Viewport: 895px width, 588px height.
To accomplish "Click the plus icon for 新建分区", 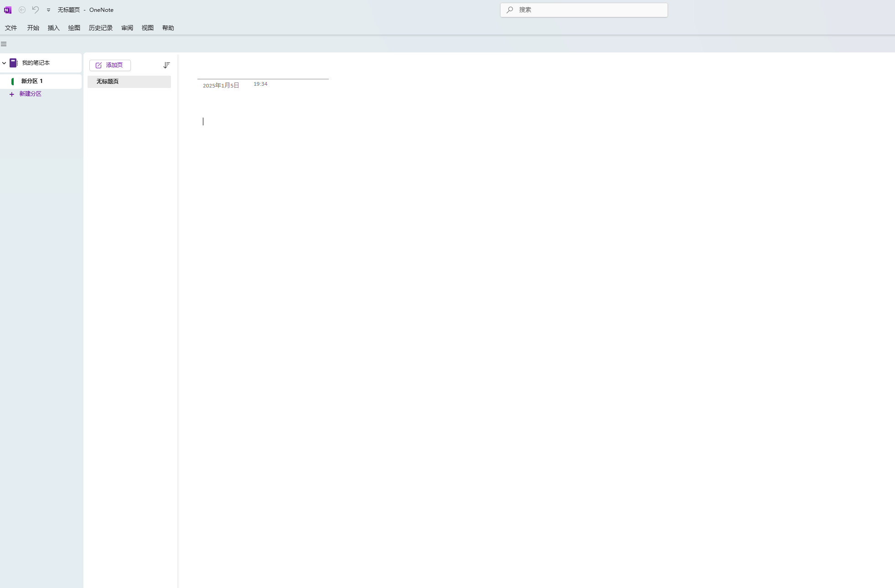I will click(x=12, y=94).
